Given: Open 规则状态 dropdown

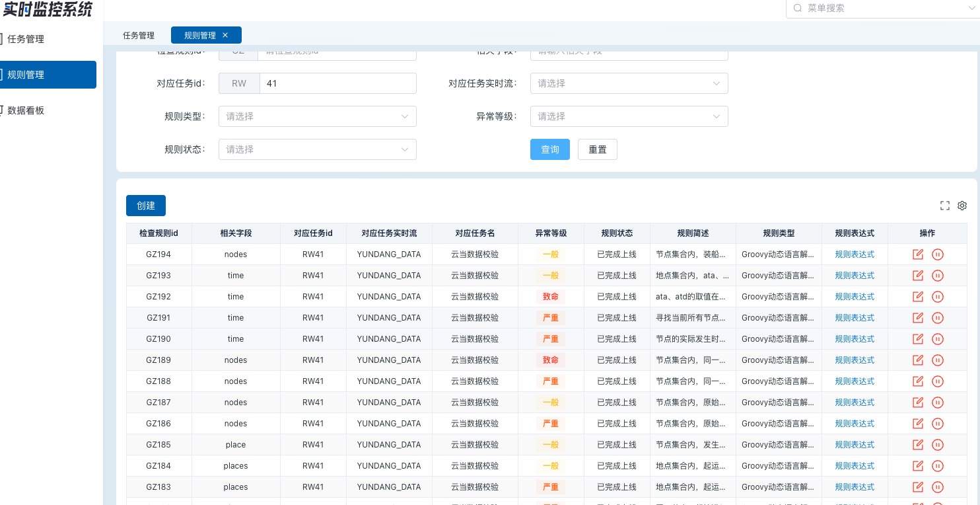Looking at the screenshot, I should pyautogui.click(x=318, y=149).
